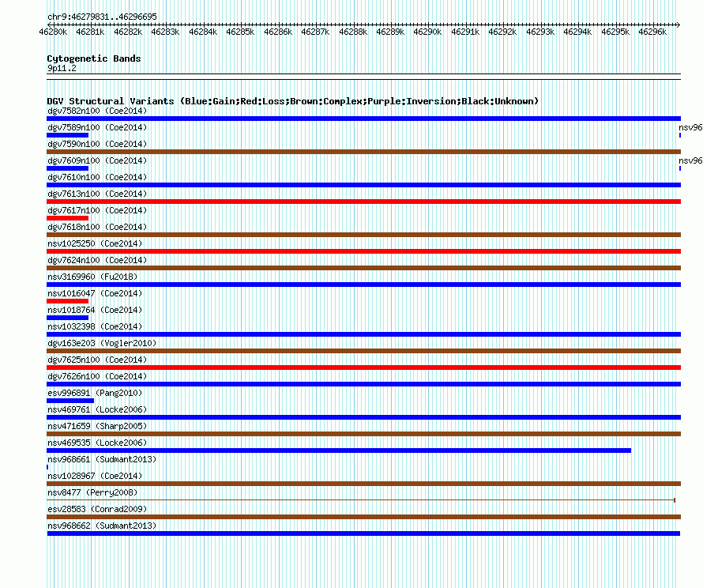Select the short blue bar under nsv1018764
Viewport: 703px width, 588px height.
click(x=68, y=318)
